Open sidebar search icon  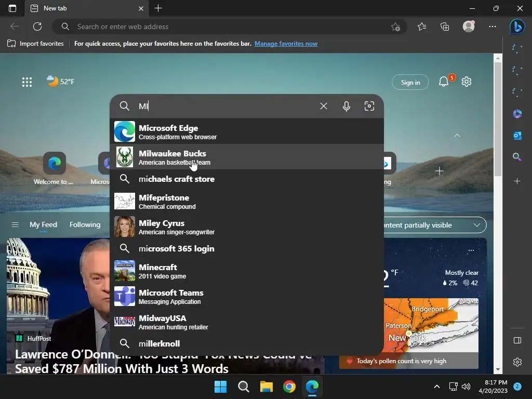click(517, 157)
